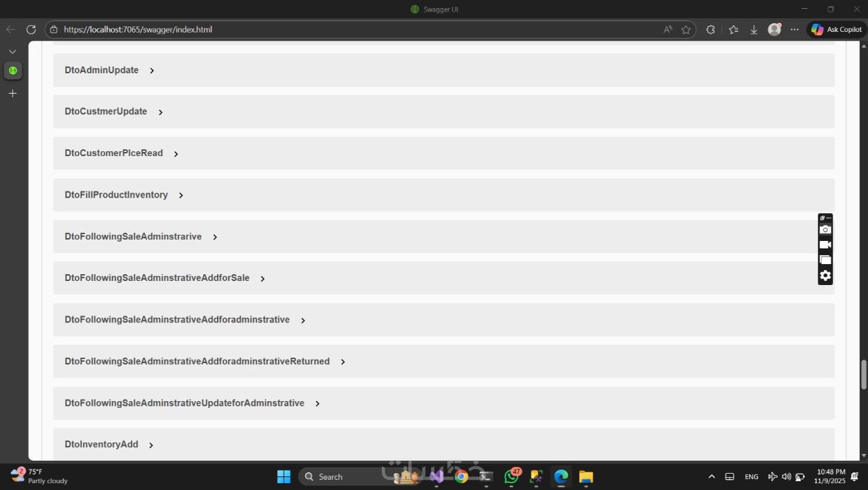Select the Swagger UI vertical tab

(12, 71)
